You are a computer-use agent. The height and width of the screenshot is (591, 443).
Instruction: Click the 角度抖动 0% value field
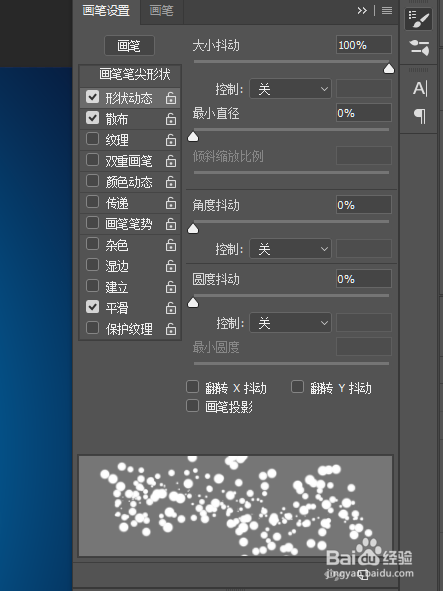click(x=364, y=205)
